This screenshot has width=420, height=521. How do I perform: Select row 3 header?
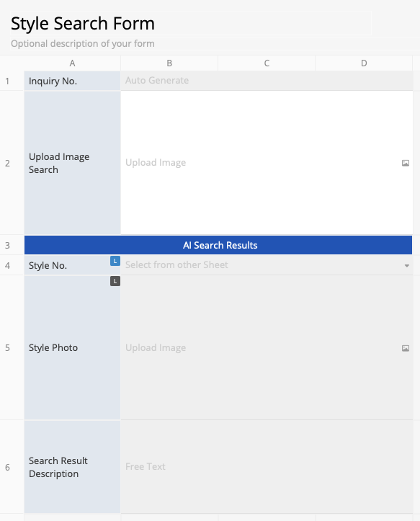(x=7, y=245)
